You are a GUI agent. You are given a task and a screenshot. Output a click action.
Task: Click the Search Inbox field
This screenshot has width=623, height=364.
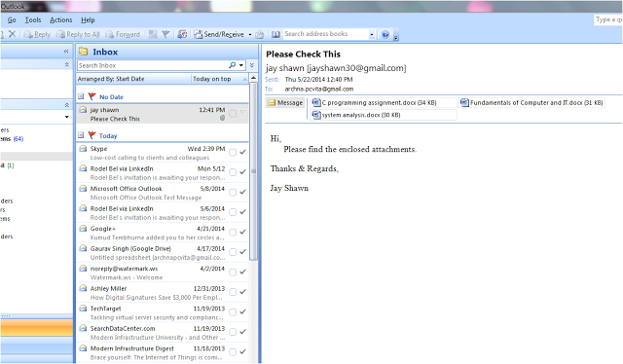pos(152,65)
